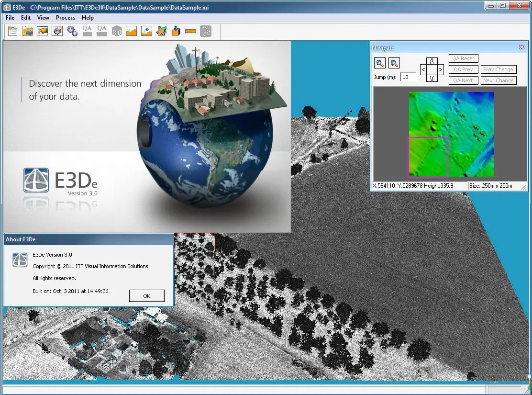Click the DataSample.ini path in title bar
Viewport: 532px width, 395px height.
click(120, 7)
